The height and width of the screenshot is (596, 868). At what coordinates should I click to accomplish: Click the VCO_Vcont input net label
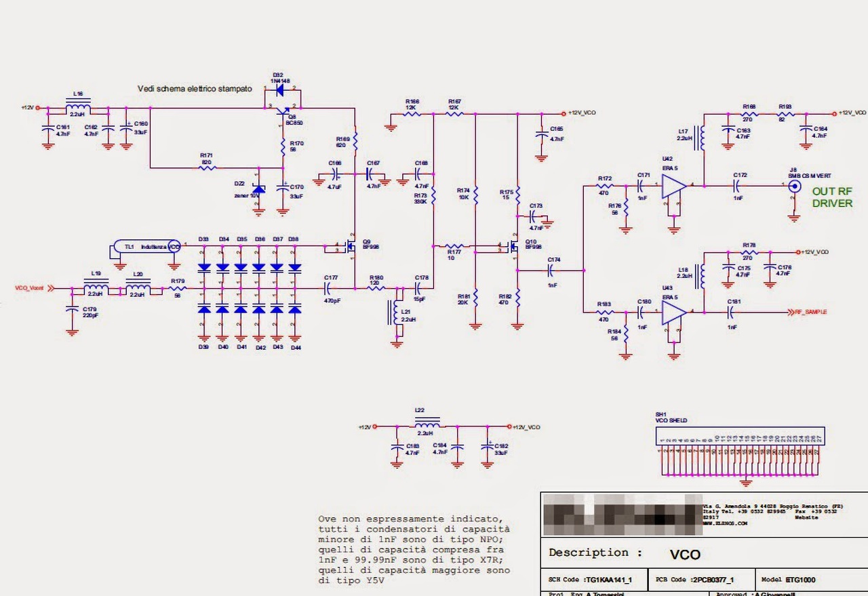tap(29, 287)
